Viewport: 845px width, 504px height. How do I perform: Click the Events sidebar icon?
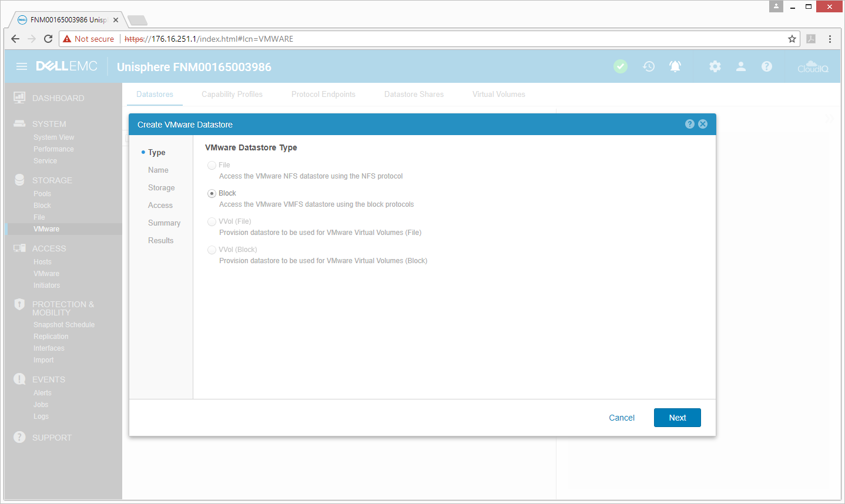[19, 379]
